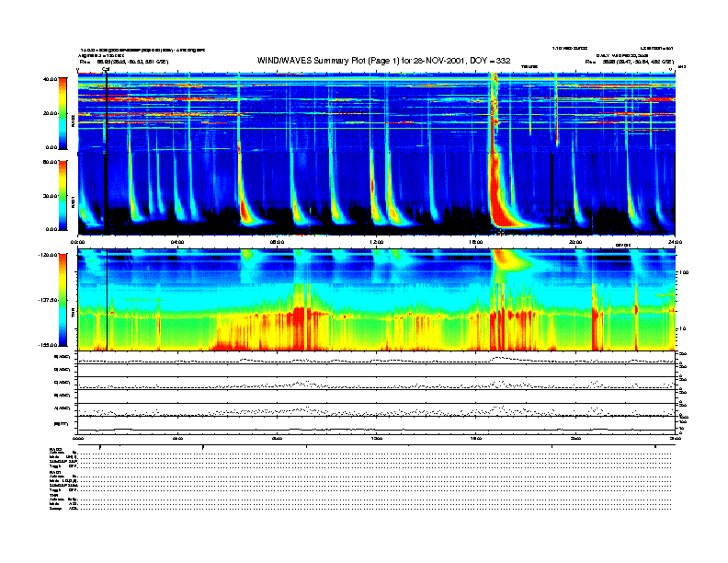
Task: Click the 20.00 tick on RAD2 color bar
Action: [x=50, y=113]
